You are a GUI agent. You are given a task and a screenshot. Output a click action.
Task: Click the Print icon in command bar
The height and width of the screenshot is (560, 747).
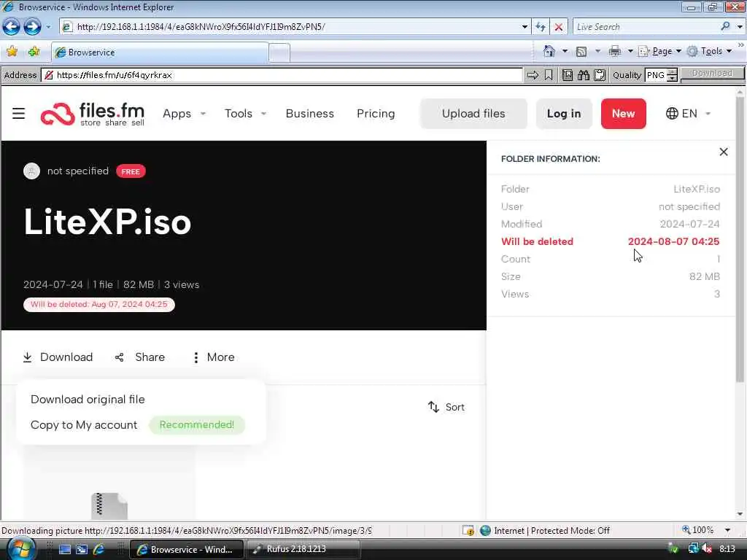[614, 51]
